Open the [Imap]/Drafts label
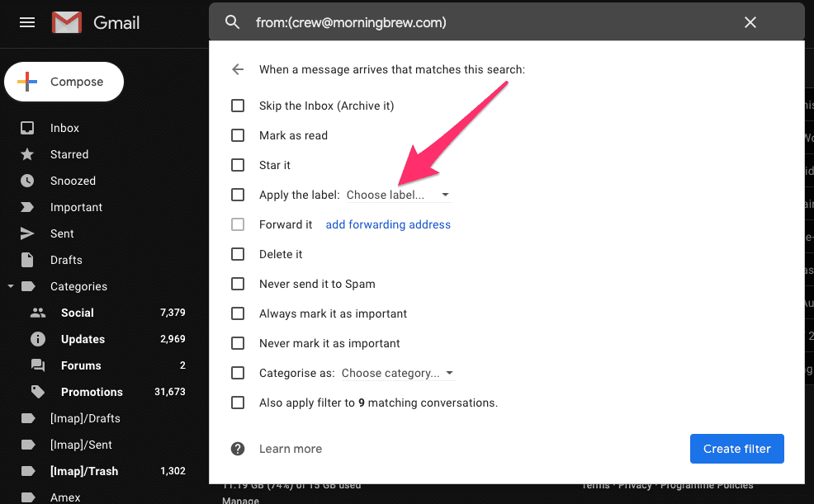This screenshot has width=814, height=504. (85, 418)
